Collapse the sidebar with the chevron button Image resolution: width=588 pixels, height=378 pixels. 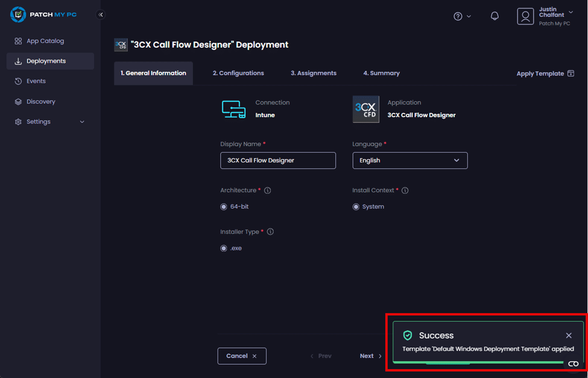101,14
